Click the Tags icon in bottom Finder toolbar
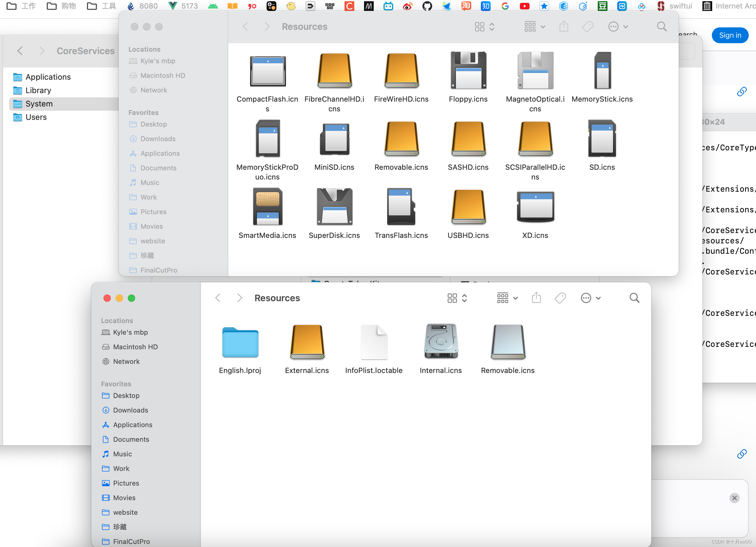 click(x=560, y=298)
